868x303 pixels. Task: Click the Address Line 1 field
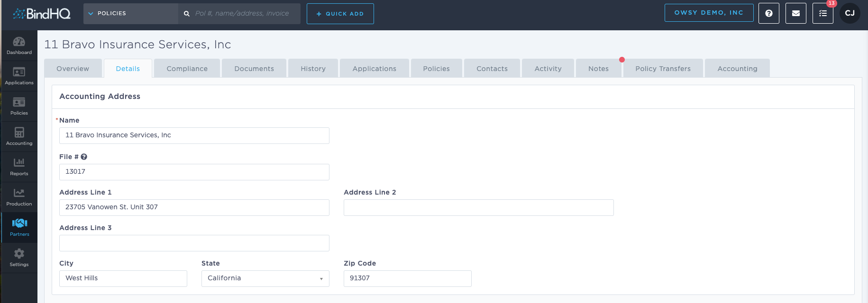[x=194, y=207]
